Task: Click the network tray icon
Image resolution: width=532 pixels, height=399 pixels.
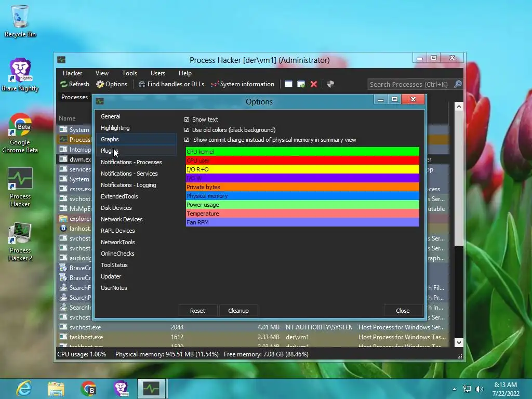Action: [467, 389]
